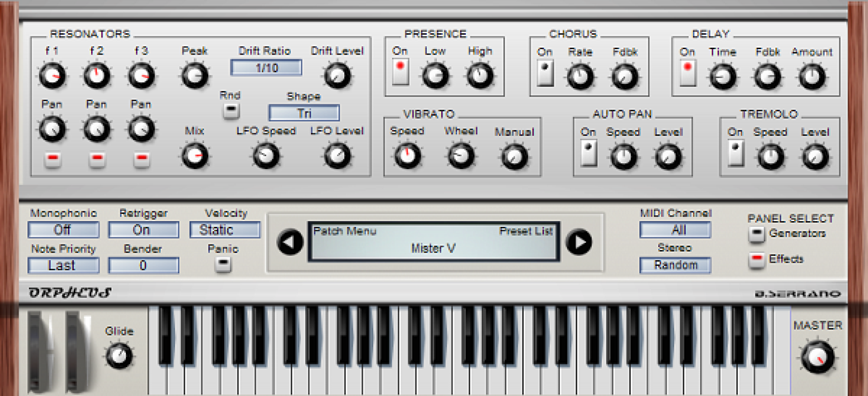Click the previous preset arrow
This screenshot has width=868, height=396.
click(x=290, y=243)
